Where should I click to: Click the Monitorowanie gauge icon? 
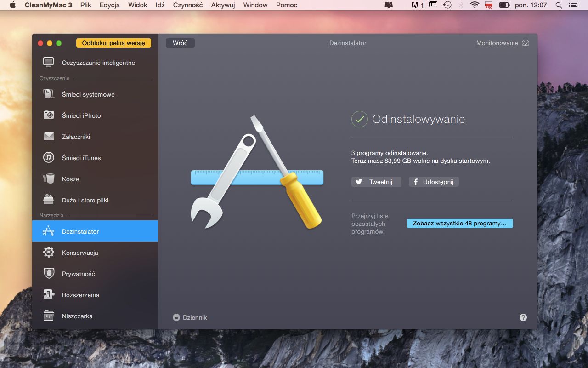coord(526,43)
